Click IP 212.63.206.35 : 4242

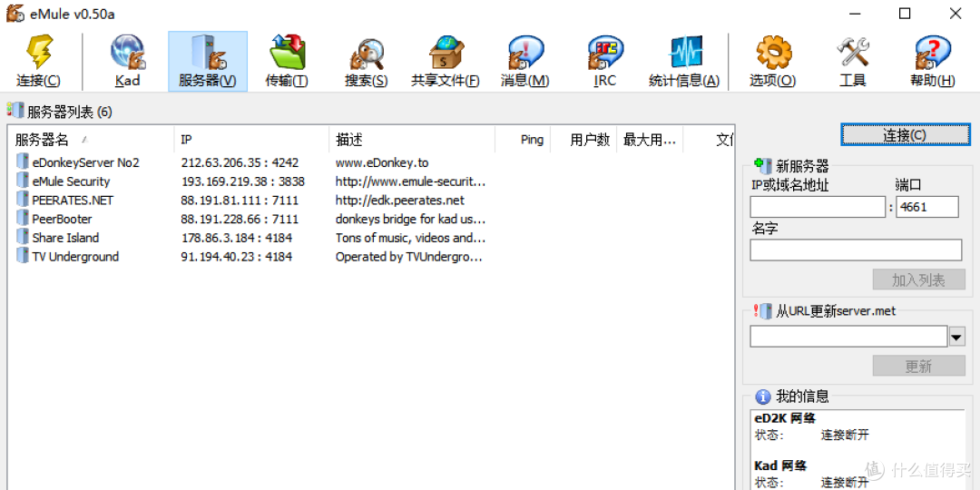click(240, 162)
